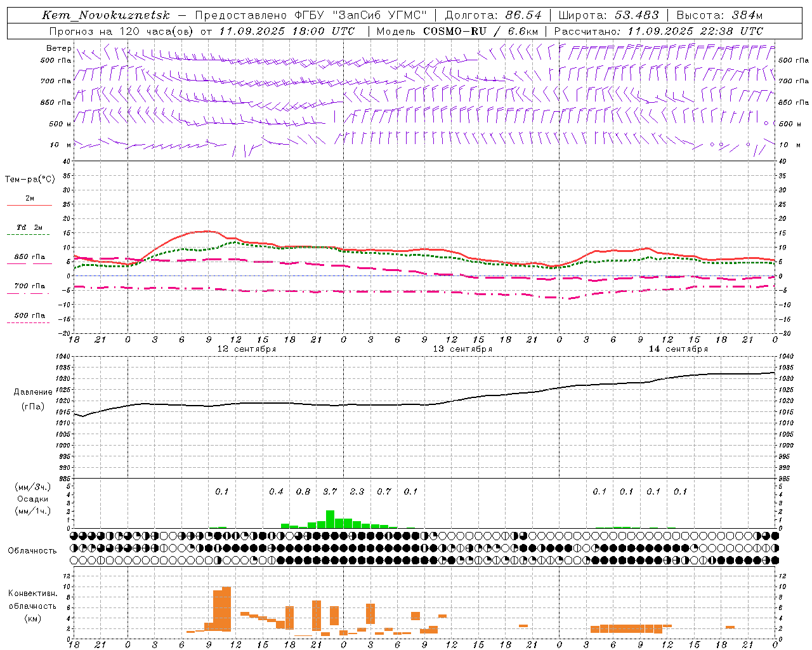812x650 pixels.
Task: Click the bold '14 сентября' date label
Action: point(678,349)
